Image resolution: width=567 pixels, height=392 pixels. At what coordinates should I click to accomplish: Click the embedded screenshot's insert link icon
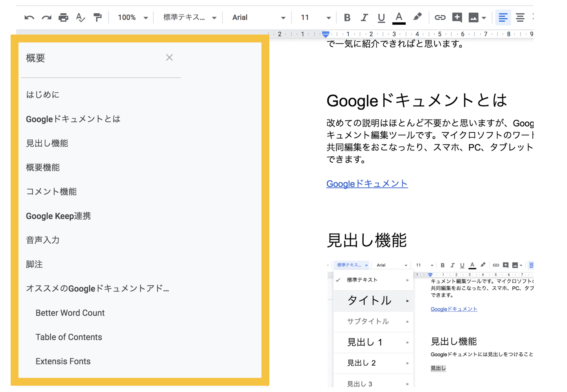coord(496,265)
